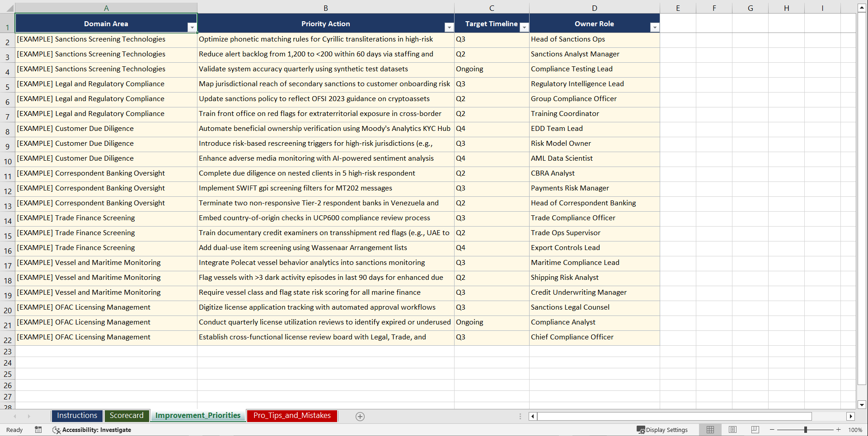The image size is (868, 436).
Task: Zoom in with the plus icon
Action: [838, 430]
